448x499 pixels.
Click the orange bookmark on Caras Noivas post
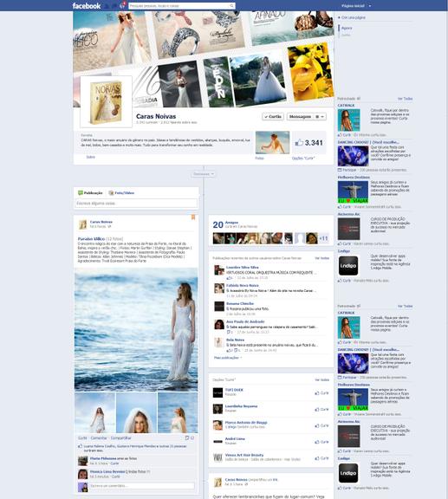pyautogui.click(x=193, y=217)
